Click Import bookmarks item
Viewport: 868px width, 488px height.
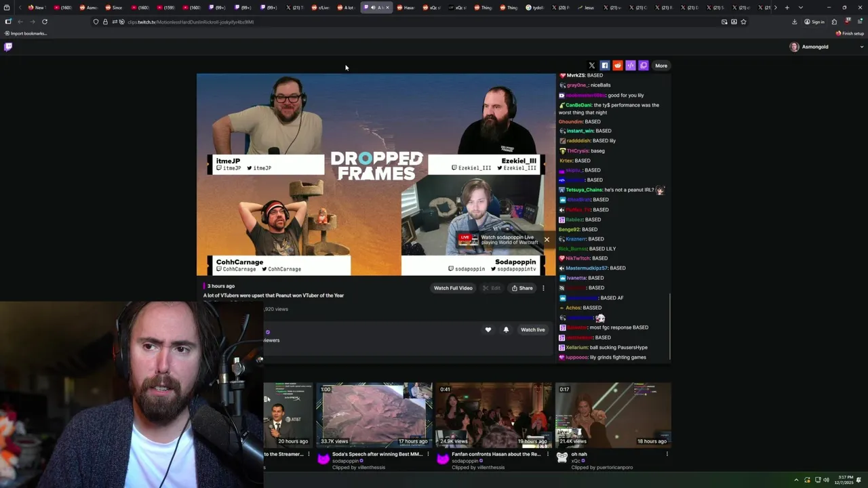click(x=26, y=33)
